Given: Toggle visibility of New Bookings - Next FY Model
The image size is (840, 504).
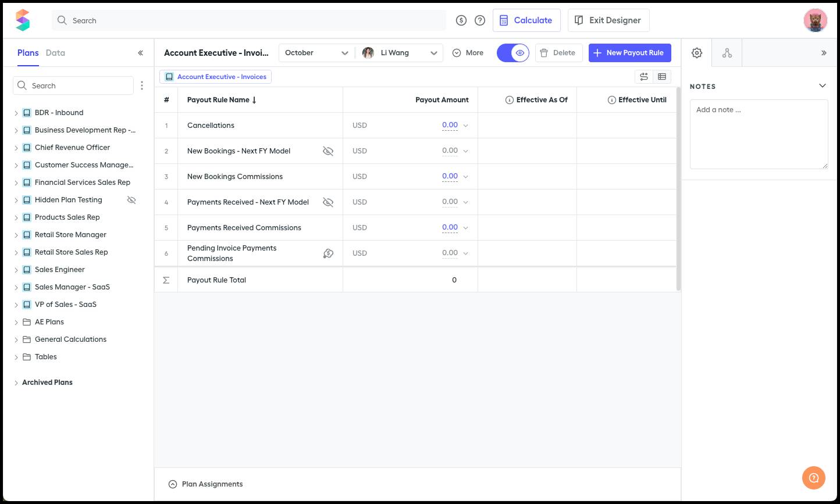Looking at the screenshot, I should click(328, 151).
